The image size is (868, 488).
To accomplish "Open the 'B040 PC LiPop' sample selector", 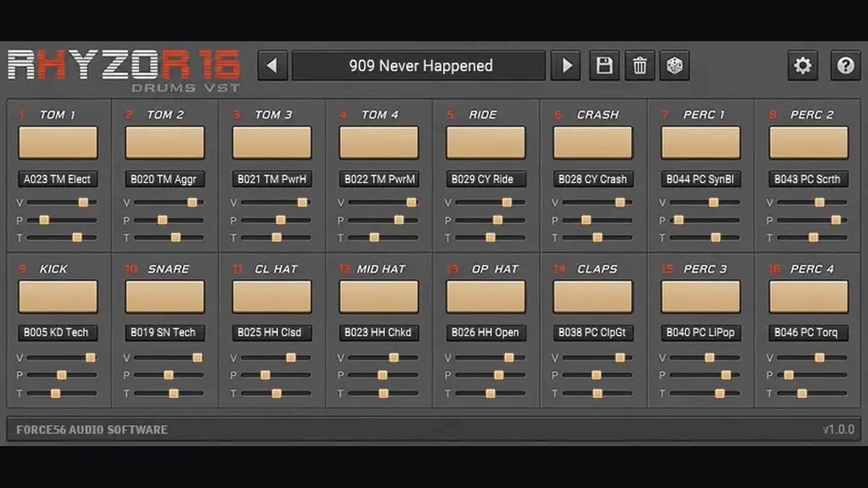I will click(x=701, y=333).
